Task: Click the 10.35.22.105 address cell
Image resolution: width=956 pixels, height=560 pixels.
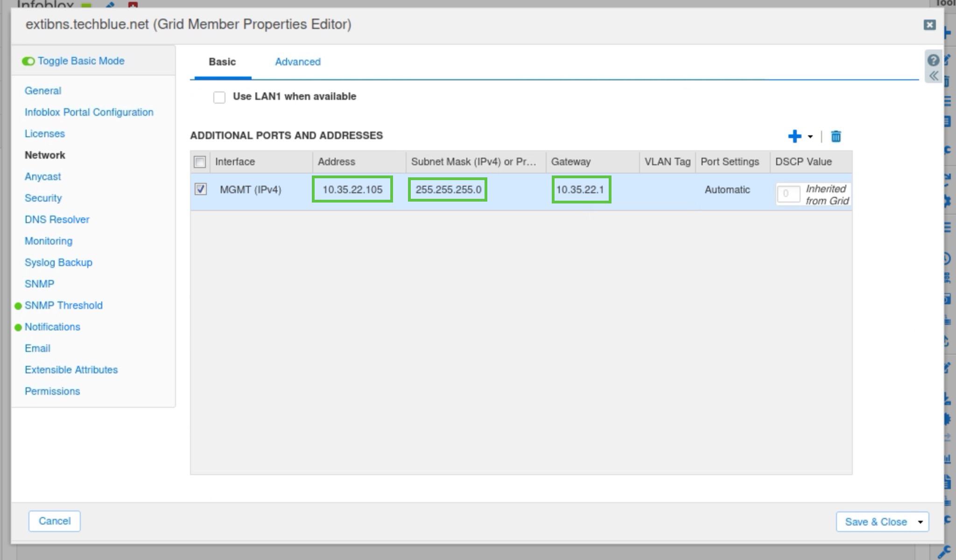Action: pyautogui.click(x=352, y=189)
